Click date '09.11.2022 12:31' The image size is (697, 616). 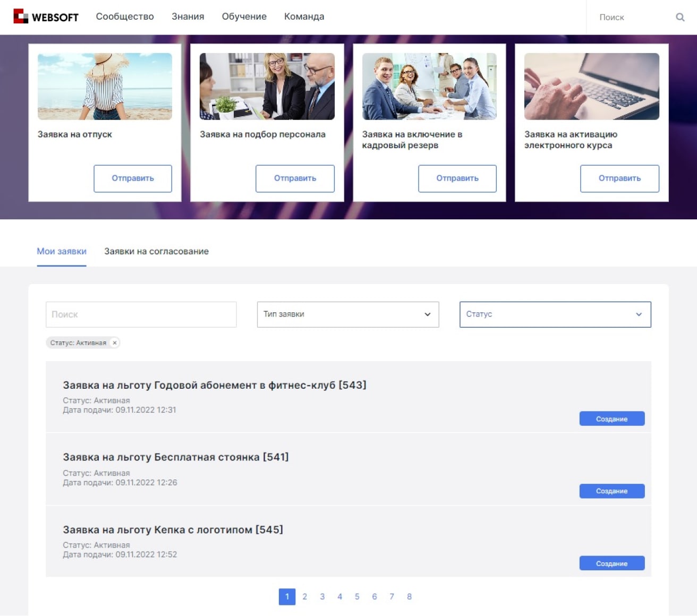[146, 410]
